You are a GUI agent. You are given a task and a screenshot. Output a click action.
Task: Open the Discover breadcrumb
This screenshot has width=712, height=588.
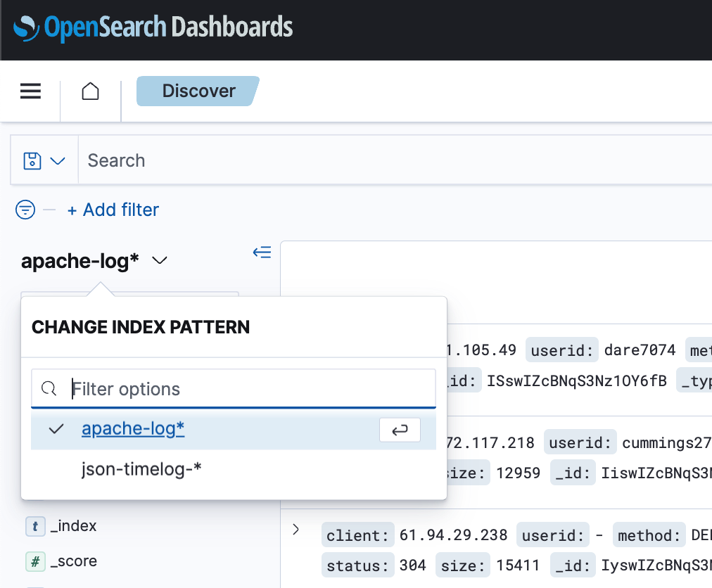click(198, 91)
